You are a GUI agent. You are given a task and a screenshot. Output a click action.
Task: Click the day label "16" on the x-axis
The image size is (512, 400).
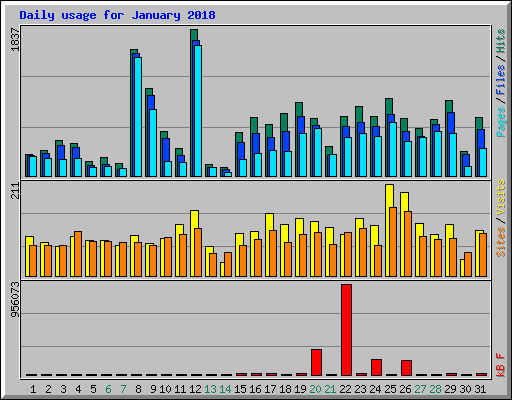tap(255, 389)
